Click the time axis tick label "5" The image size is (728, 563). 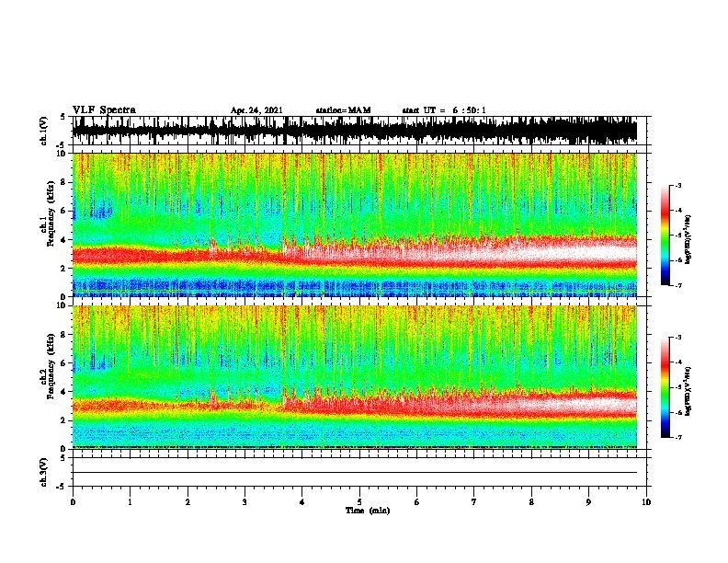pos(359,502)
